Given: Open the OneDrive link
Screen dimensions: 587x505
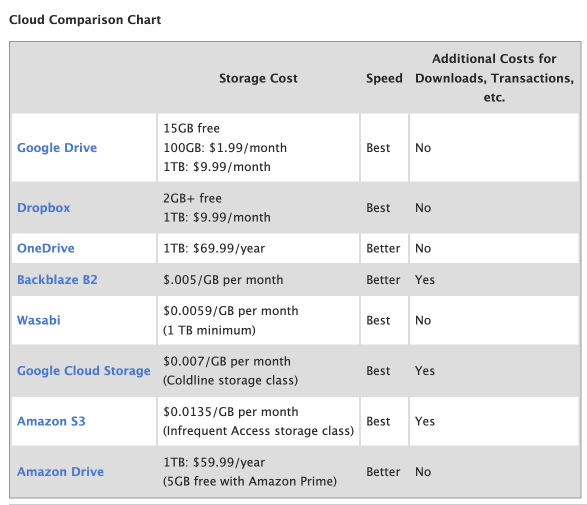Looking at the screenshot, I should coord(46,248).
